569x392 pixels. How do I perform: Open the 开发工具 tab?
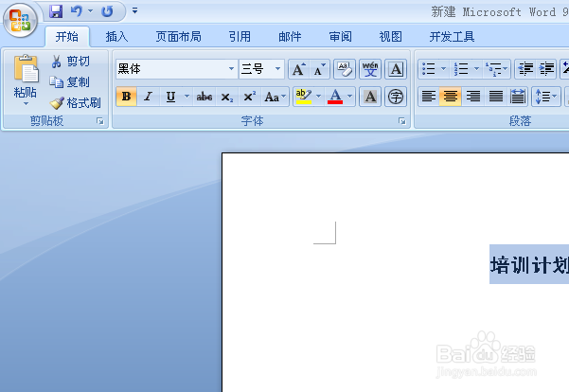click(452, 37)
